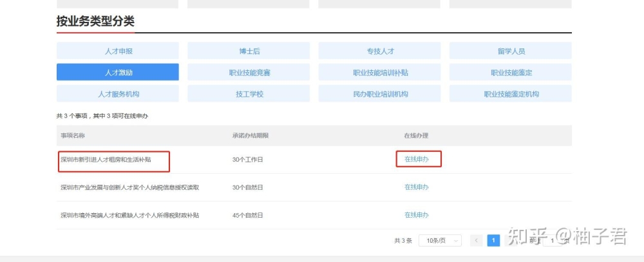Expand the 10条/页 page size dropdown
The height and width of the screenshot is (262, 644).
[440, 241]
